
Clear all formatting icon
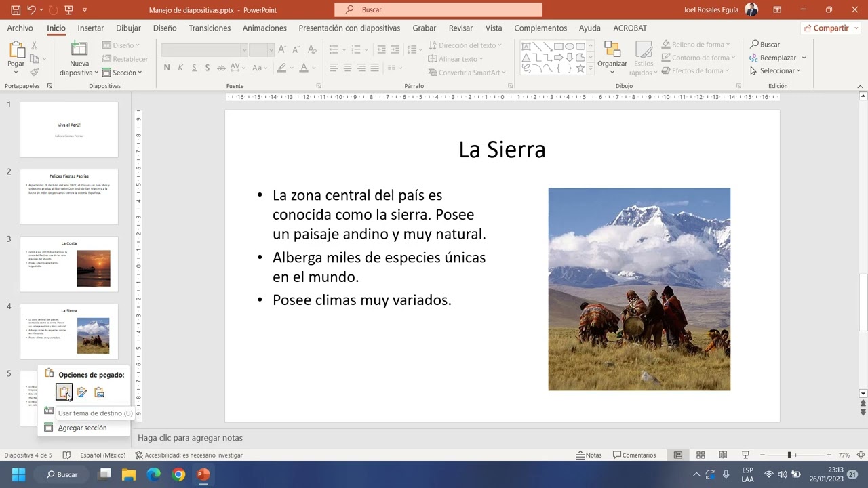click(313, 50)
